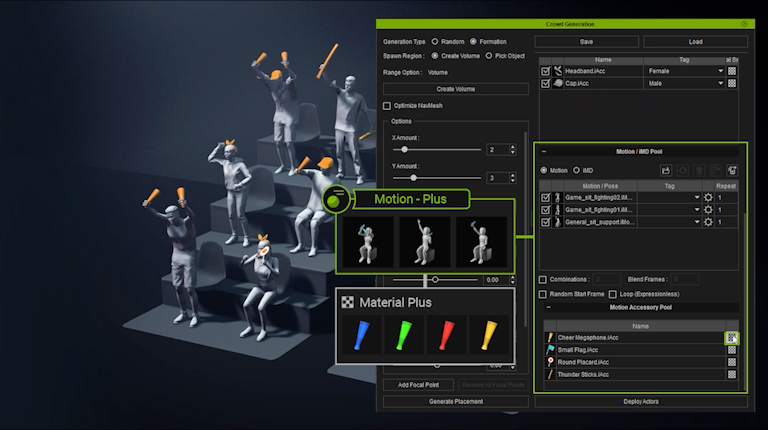
Task: Click the green Motion-Plus badge icon
Action: [x=335, y=199]
